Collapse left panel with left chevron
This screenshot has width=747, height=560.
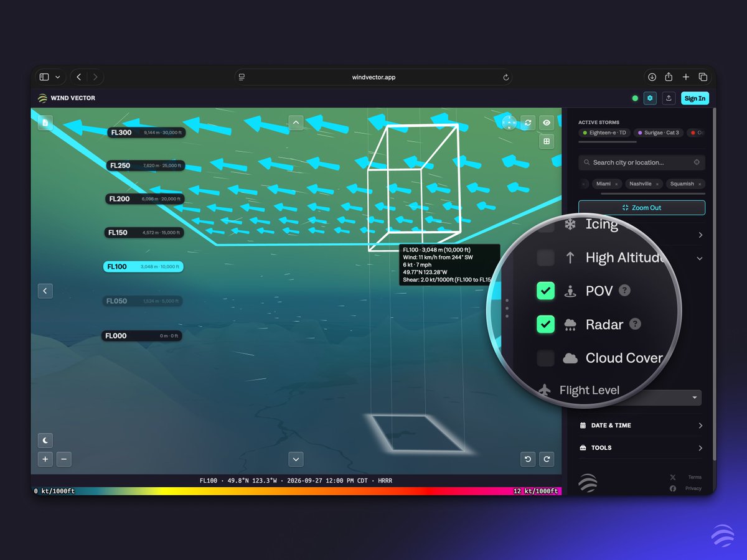(45, 291)
